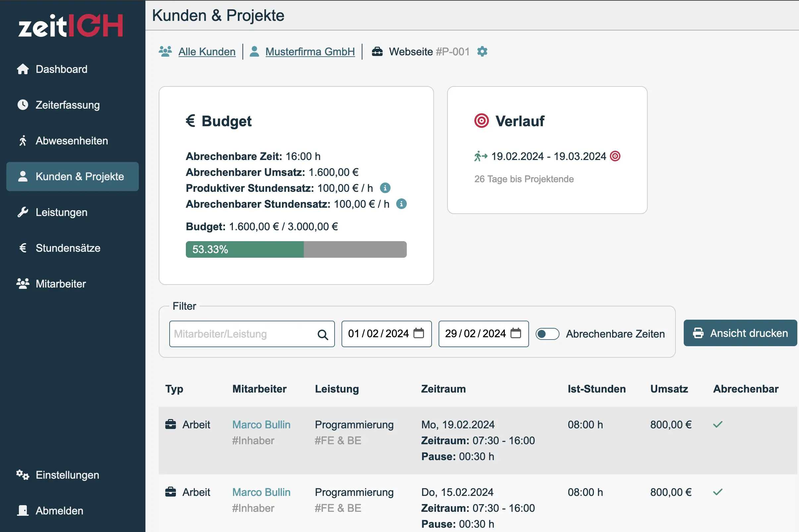
Task: Open Mitarbeiter in the sidebar
Action: tap(72, 284)
